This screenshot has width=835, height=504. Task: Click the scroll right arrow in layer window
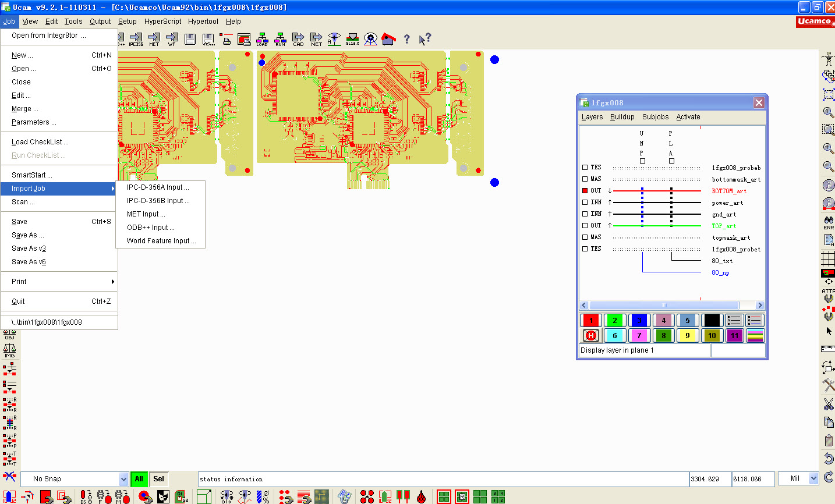coord(759,305)
